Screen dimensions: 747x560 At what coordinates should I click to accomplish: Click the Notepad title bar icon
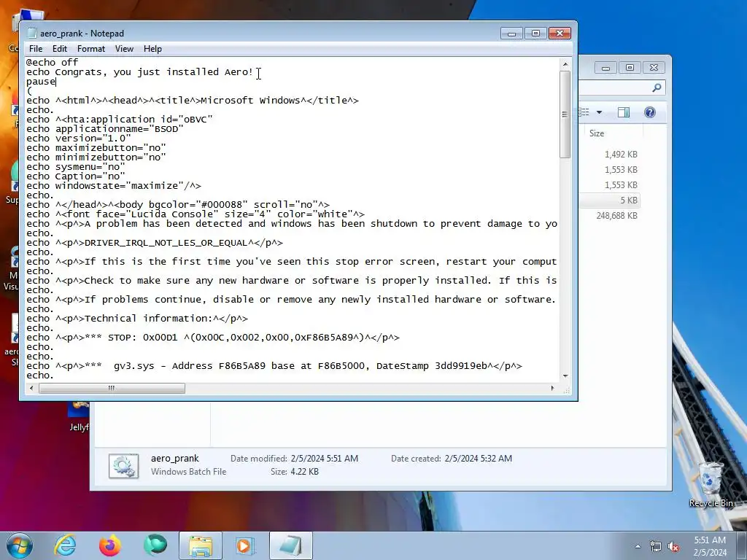[x=32, y=34]
